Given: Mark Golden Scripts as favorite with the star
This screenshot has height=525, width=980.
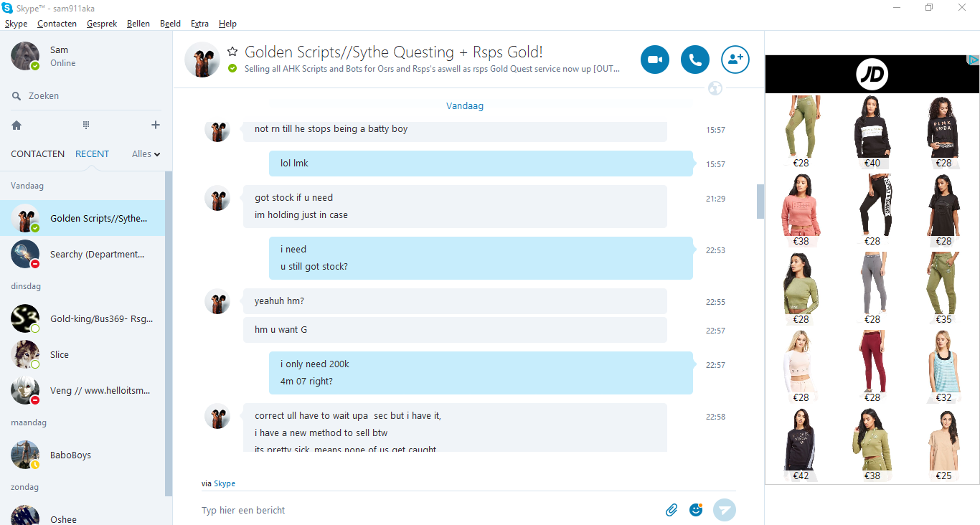Looking at the screenshot, I should [232, 52].
